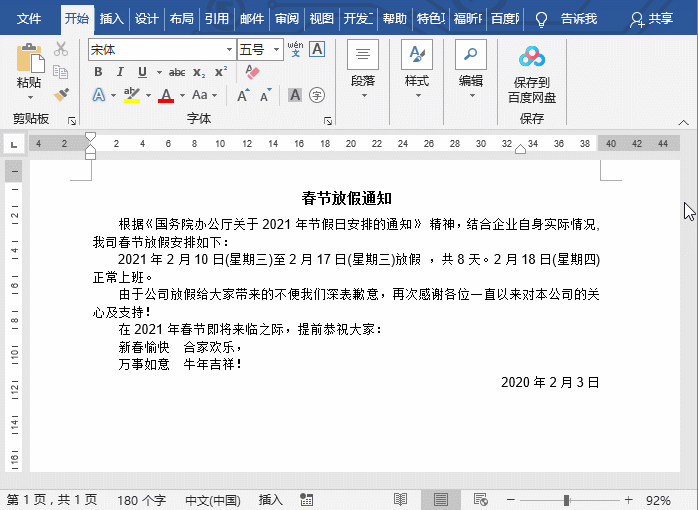Apply yellow text highlight color

132,95
